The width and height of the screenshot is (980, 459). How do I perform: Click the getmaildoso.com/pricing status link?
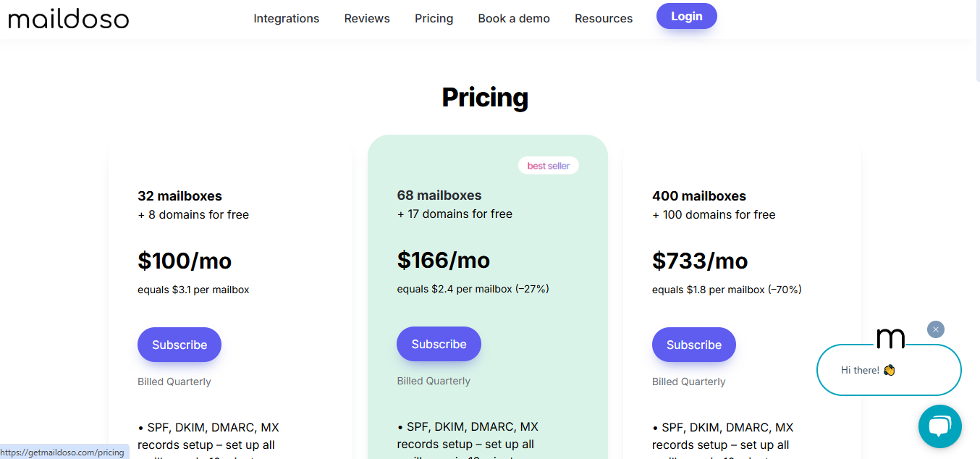63,451
